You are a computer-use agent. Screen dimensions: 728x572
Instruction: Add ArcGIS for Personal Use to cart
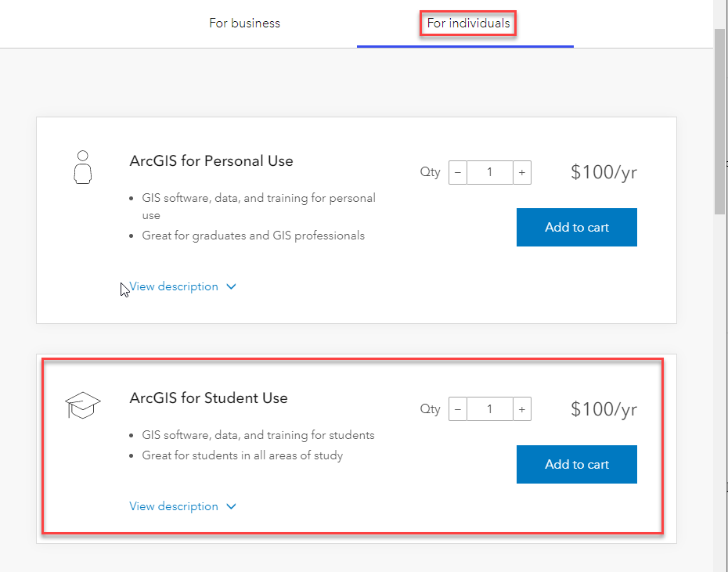(576, 227)
